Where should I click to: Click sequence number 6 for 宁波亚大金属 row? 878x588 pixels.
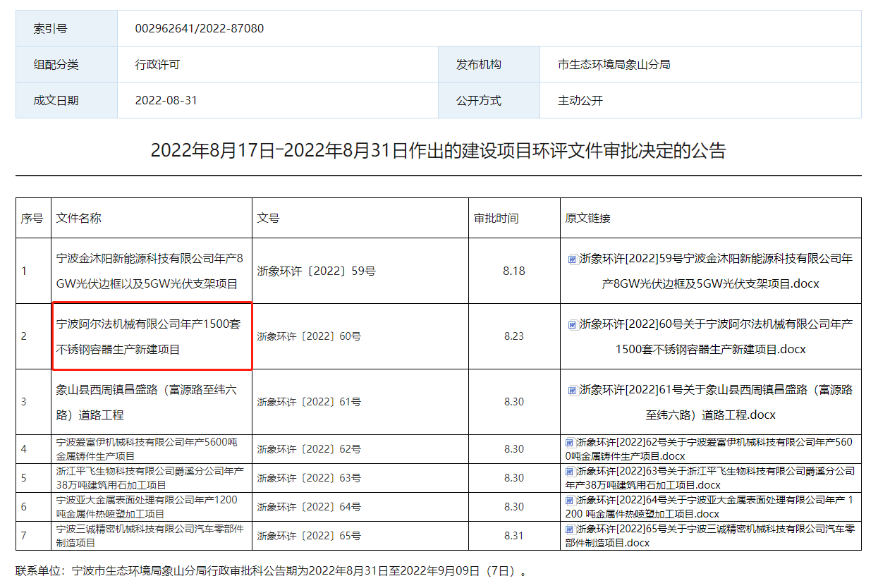point(24,507)
